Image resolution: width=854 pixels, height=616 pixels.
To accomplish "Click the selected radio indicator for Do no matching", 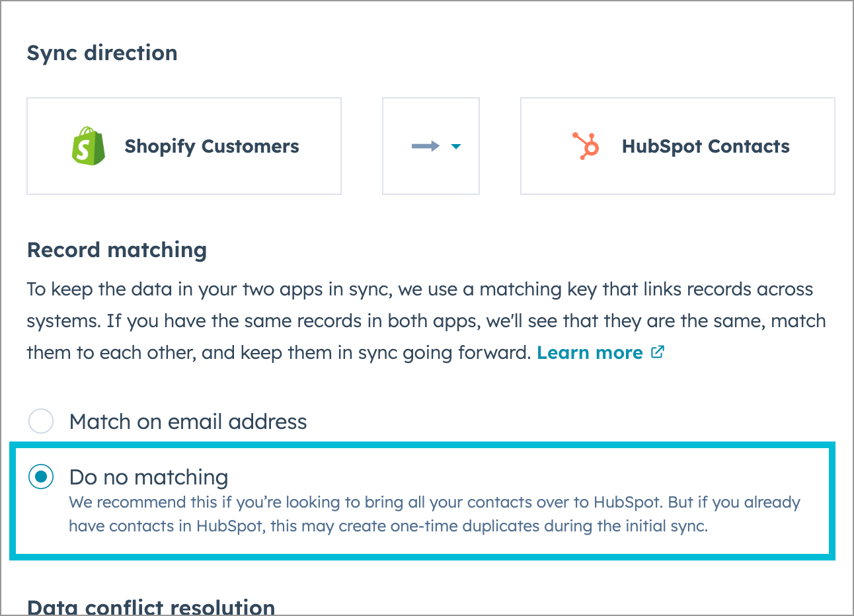I will tap(41, 476).
